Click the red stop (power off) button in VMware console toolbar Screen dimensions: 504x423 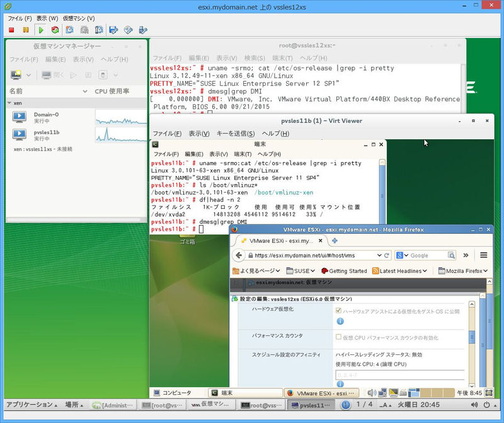(11, 30)
